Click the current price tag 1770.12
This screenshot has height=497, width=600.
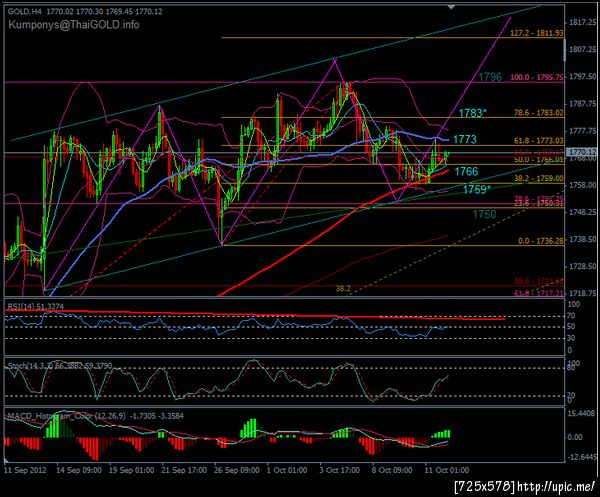(x=581, y=152)
